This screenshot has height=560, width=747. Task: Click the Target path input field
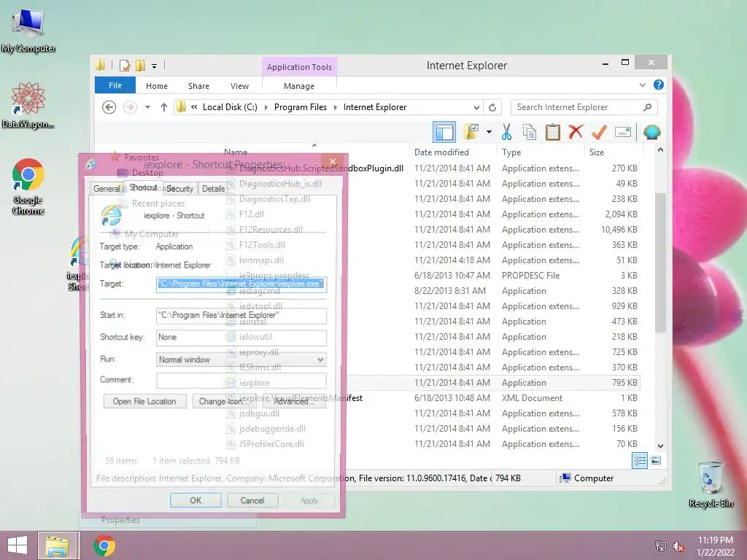pyautogui.click(x=241, y=284)
